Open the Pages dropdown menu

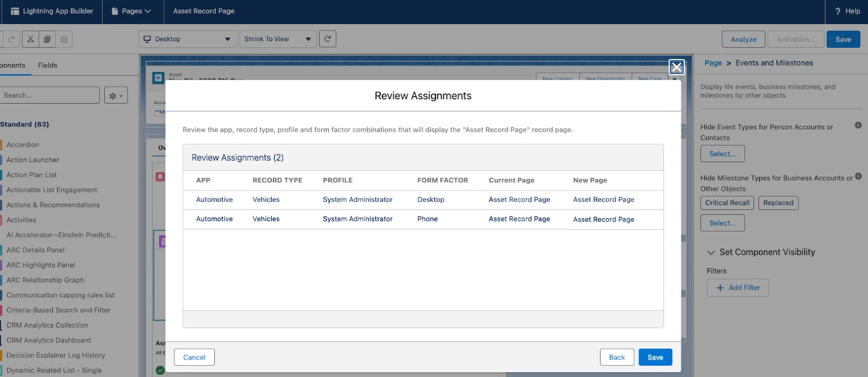pos(131,11)
